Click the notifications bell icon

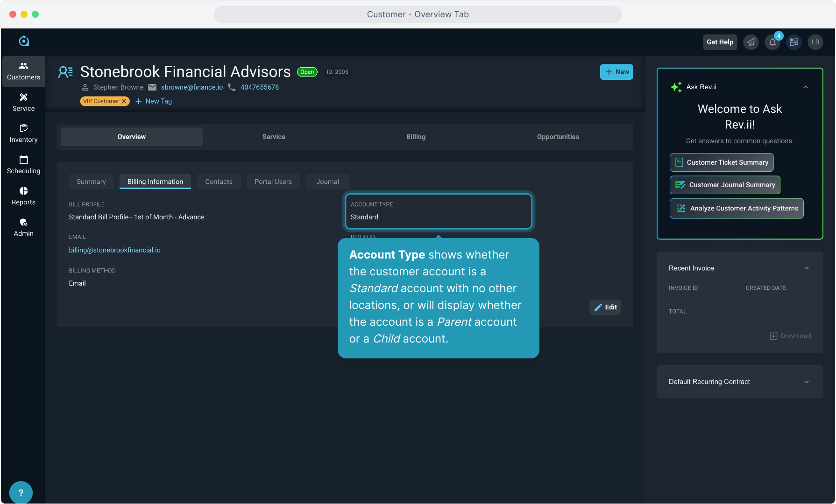(x=772, y=42)
